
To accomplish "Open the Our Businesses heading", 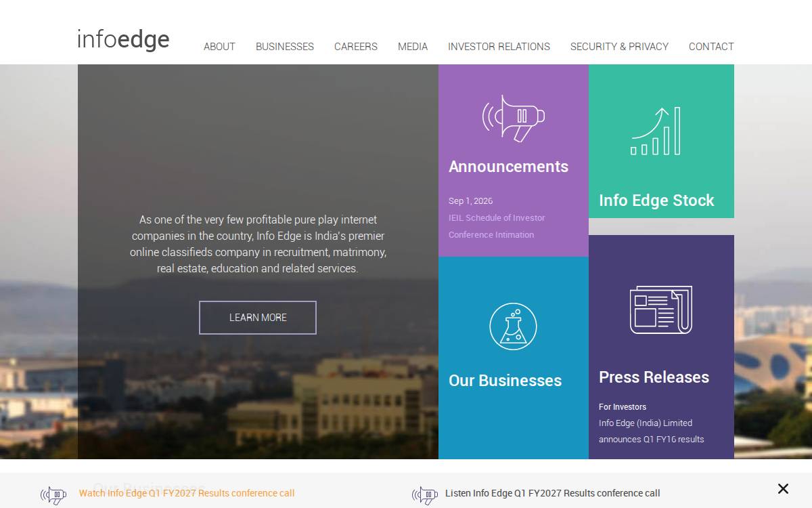I will [x=505, y=381].
